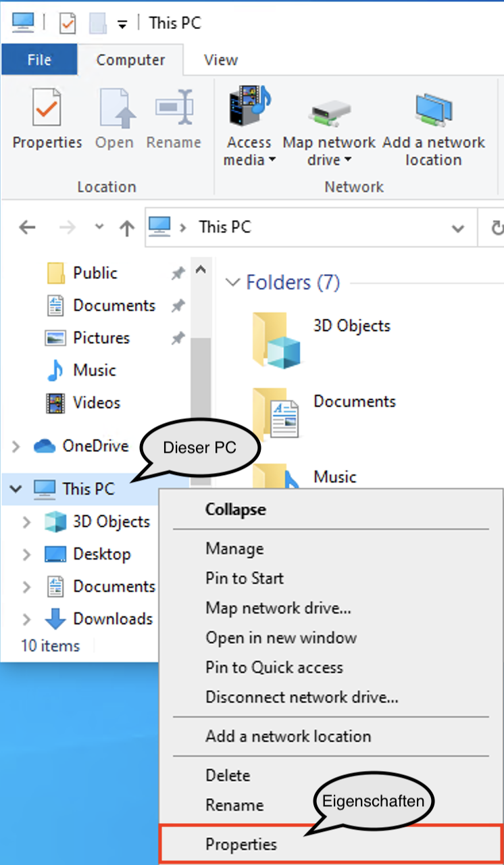Expand the OneDrive tree node

tap(16, 447)
